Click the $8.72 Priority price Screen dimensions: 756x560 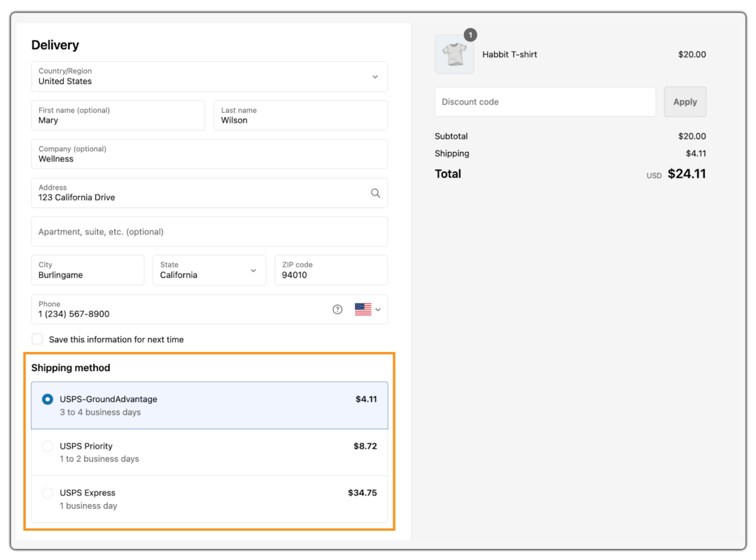(365, 446)
